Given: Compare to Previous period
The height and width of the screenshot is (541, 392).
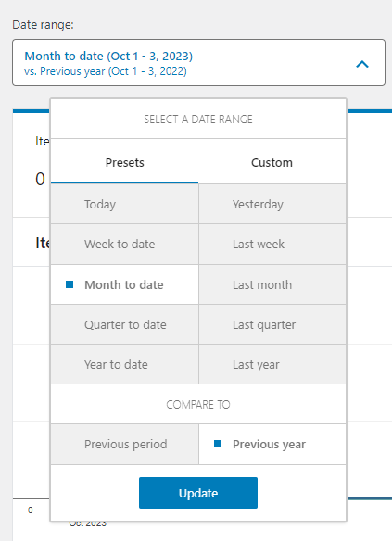Looking at the screenshot, I should point(124,444).
